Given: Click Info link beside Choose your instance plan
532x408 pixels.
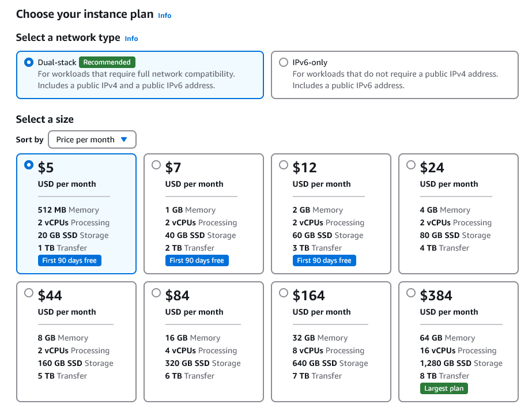Looking at the screenshot, I should click(165, 16).
